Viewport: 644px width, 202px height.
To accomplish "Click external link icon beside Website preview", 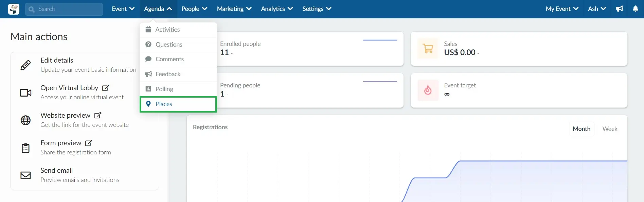I will (x=98, y=115).
